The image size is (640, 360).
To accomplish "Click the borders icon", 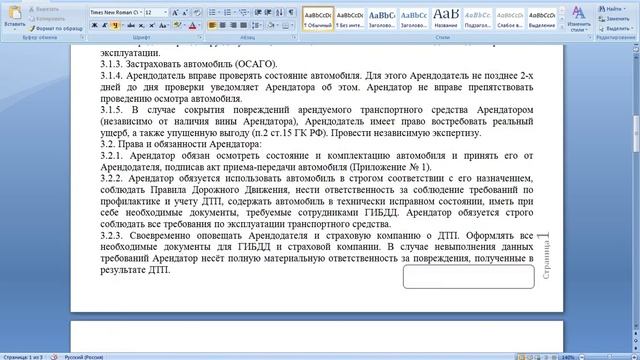I will [x=285, y=25].
